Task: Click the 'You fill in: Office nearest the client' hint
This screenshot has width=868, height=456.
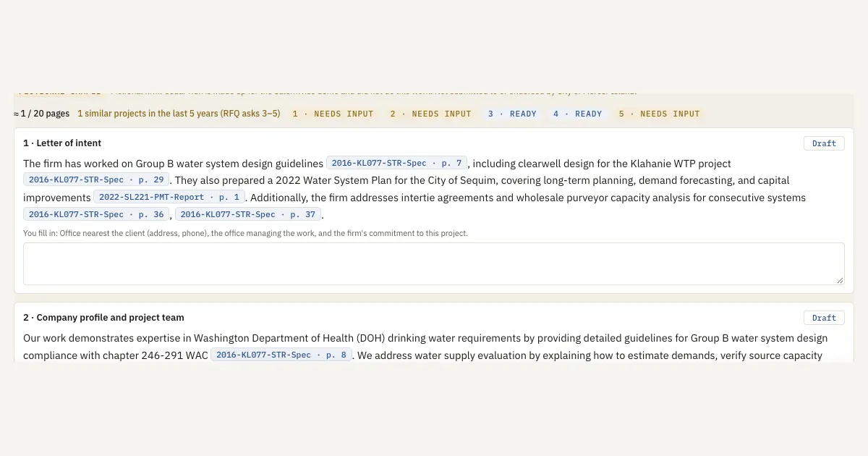Action: click(245, 233)
